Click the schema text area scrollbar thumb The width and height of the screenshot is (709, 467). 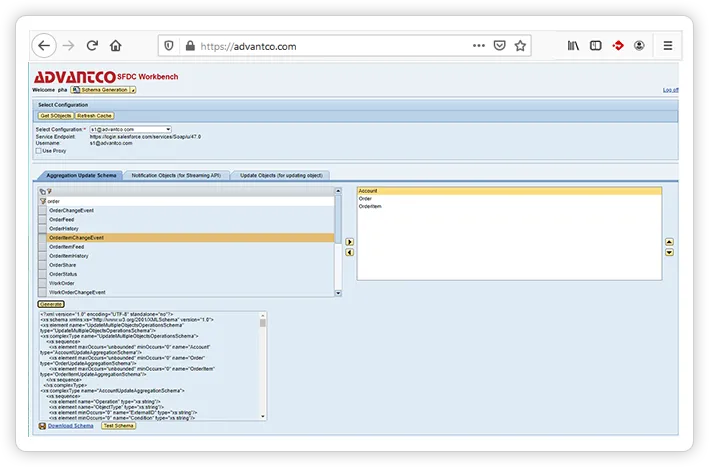263,323
